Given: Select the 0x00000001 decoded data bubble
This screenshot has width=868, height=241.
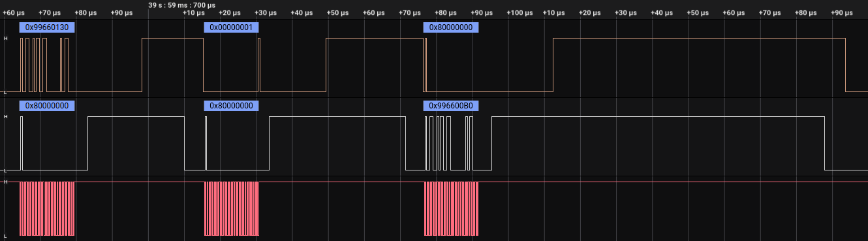Looking at the screenshot, I should [231, 27].
